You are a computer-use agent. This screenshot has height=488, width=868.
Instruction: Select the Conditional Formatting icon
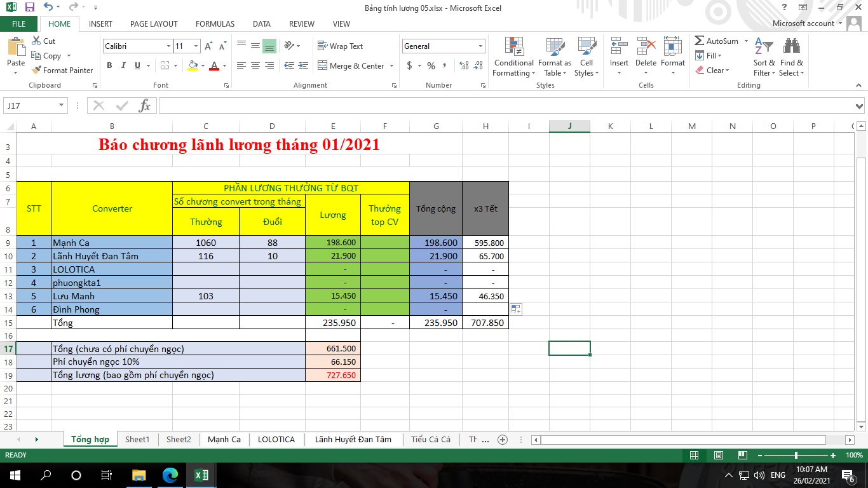click(x=513, y=48)
